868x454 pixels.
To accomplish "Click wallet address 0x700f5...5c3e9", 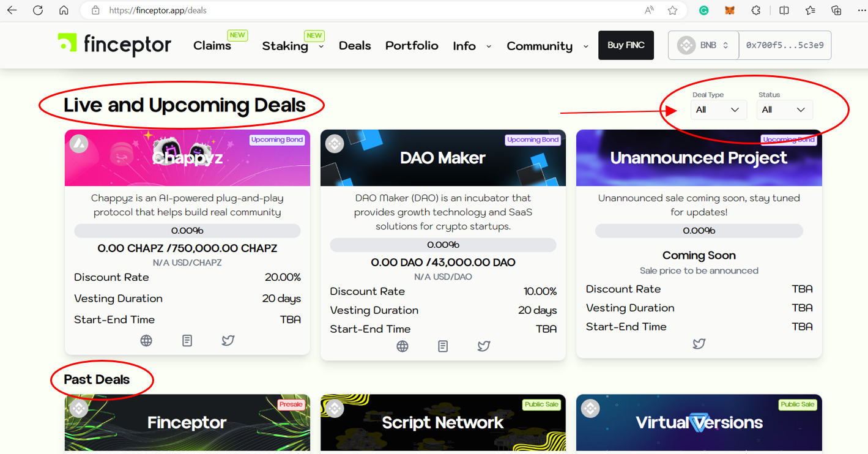I will pos(785,45).
